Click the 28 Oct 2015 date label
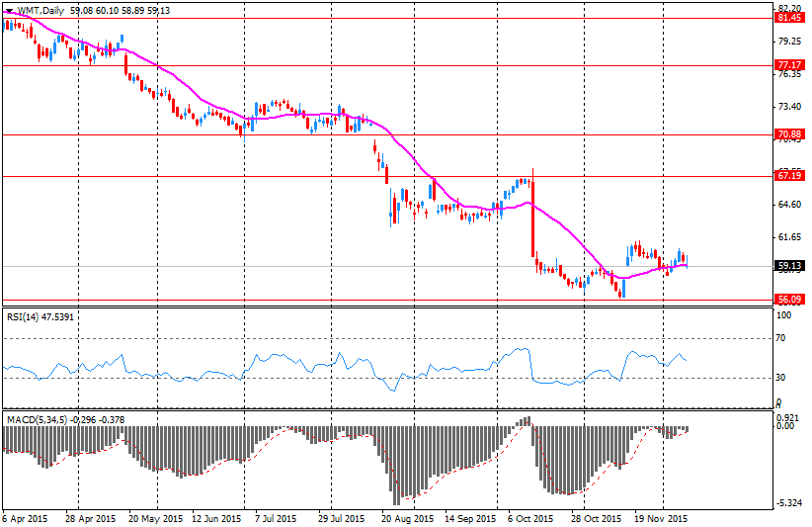Screen dimensions: 812x527 [x=596, y=519]
